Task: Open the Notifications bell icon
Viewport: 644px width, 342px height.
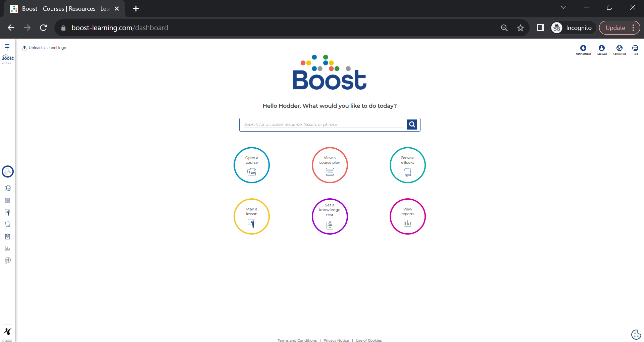Action: 583,48
